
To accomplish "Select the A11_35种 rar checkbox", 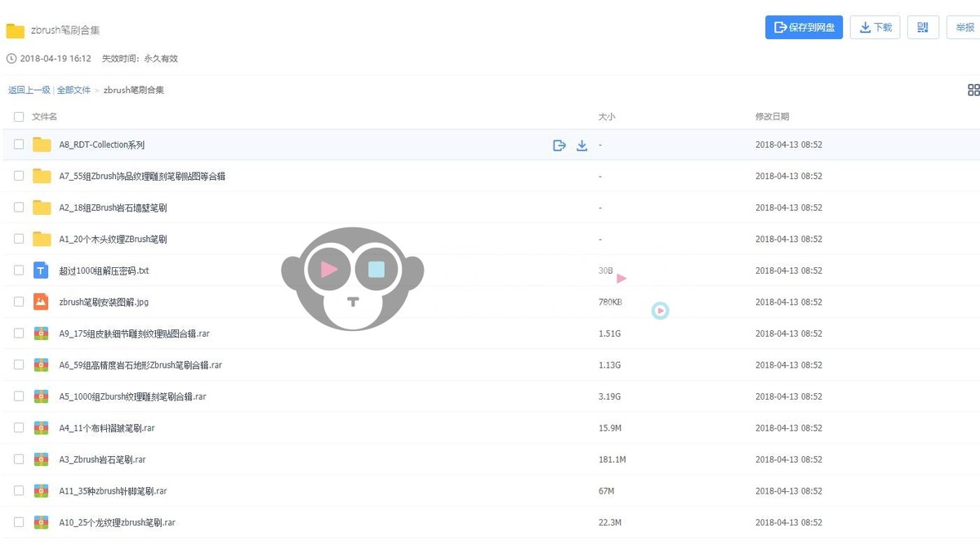I will (x=19, y=490).
